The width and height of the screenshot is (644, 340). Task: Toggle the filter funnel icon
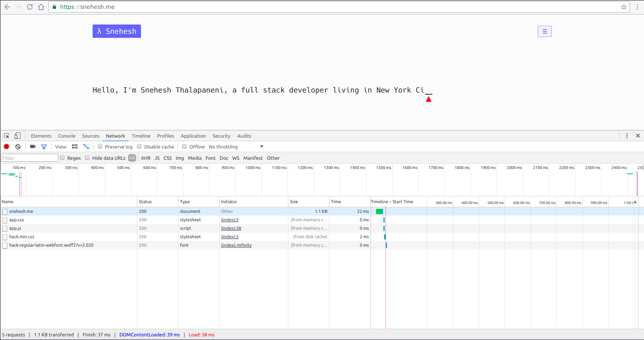pyautogui.click(x=44, y=146)
